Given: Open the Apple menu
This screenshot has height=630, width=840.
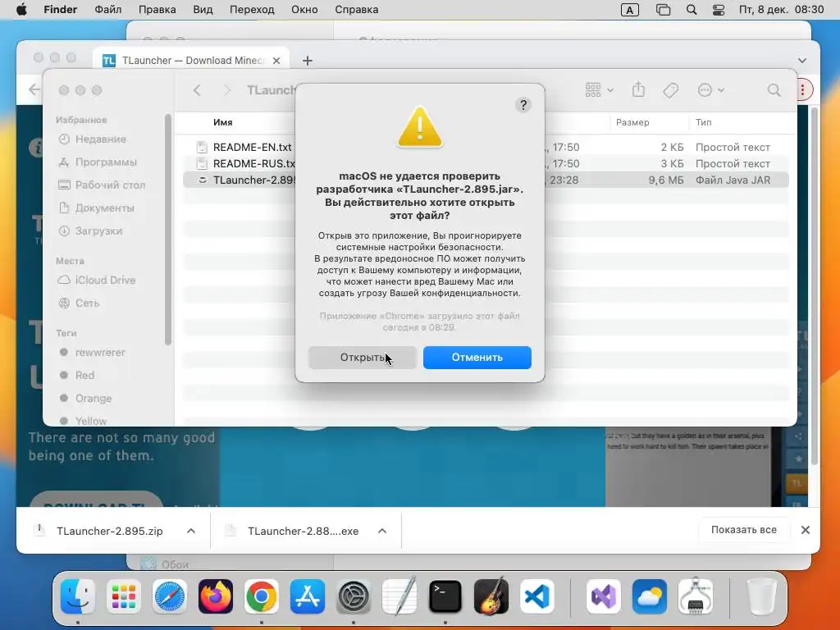Looking at the screenshot, I should pos(21,10).
